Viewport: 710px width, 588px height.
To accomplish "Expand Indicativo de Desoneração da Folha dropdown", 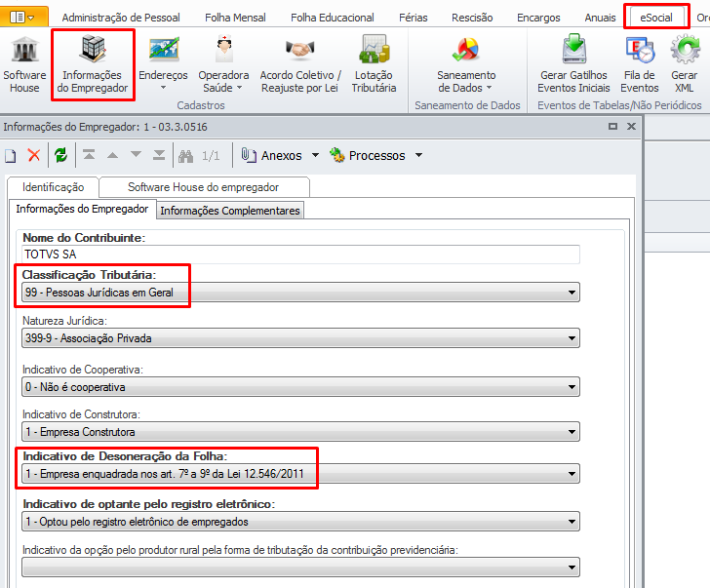I will pyautogui.click(x=572, y=474).
